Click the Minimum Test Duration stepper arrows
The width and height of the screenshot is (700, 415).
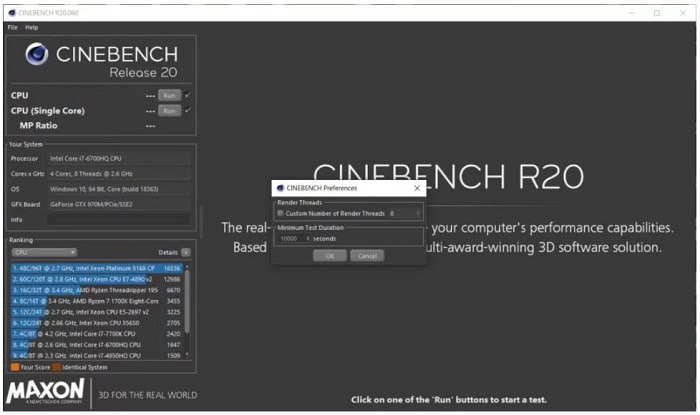point(308,239)
